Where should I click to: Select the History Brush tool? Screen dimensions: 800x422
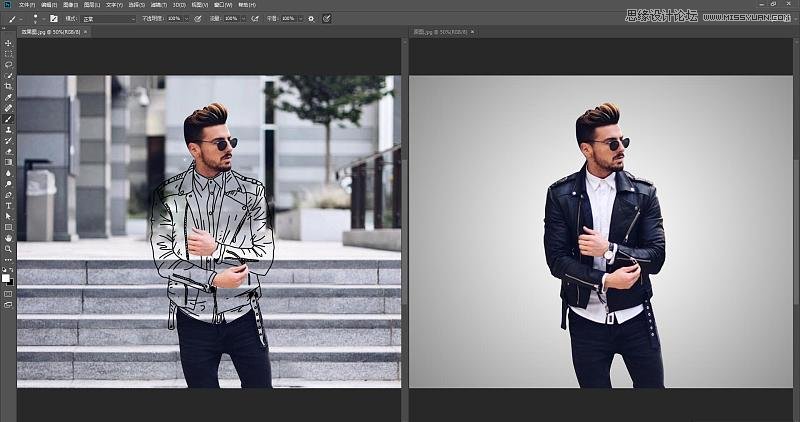click(x=8, y=140)
